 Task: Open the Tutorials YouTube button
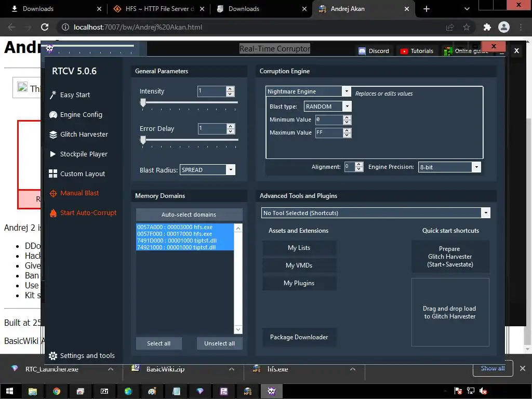coord(417,51)
